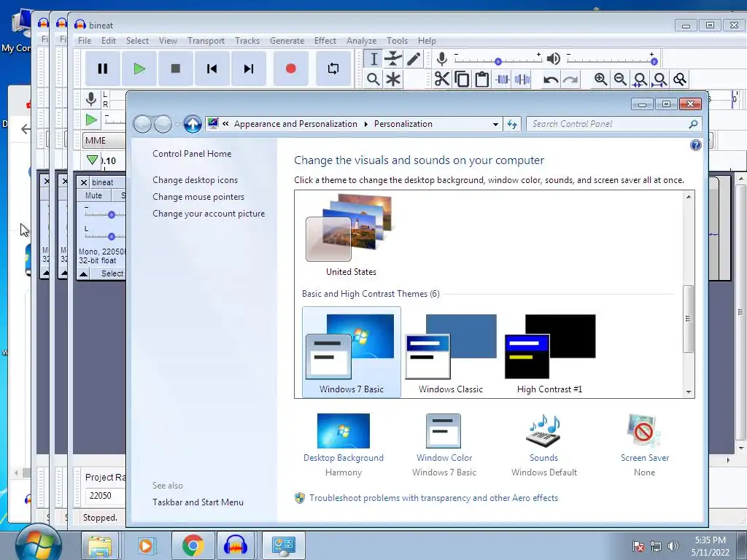Click the green Play button in Audacity

tap(139, 69)
